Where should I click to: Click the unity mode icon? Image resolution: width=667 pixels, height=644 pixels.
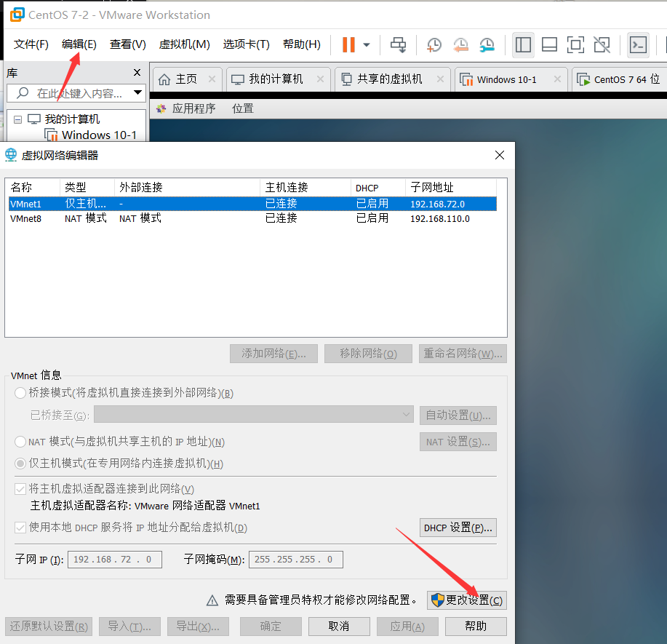[602, 44]
